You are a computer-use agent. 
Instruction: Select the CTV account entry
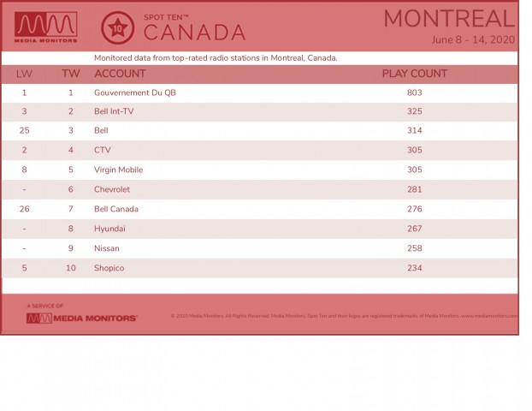coord(103,150)
